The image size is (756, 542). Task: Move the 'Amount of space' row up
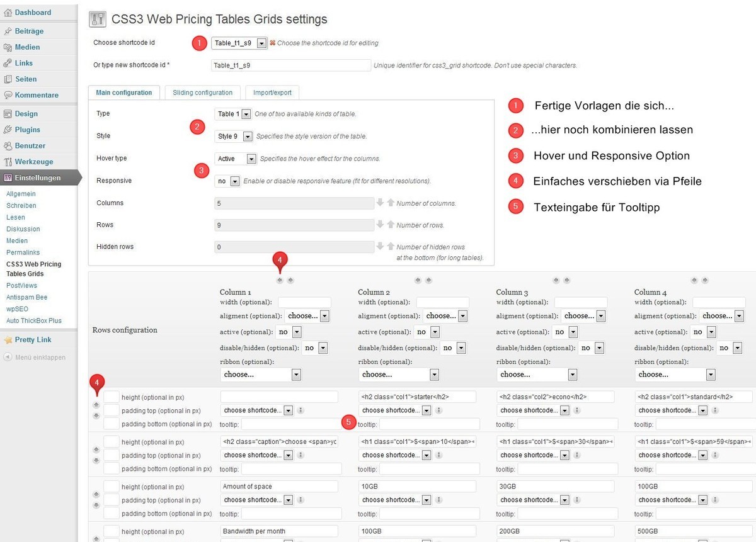tap(96, 495)
